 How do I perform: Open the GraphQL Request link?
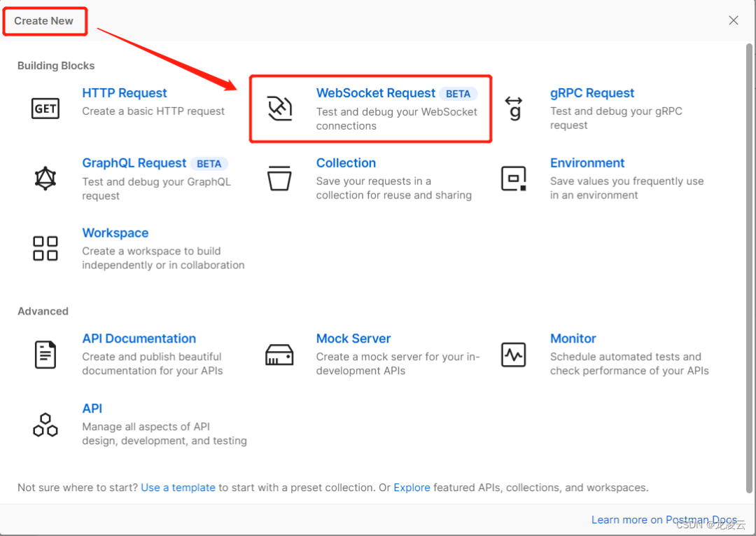[134, 163]
